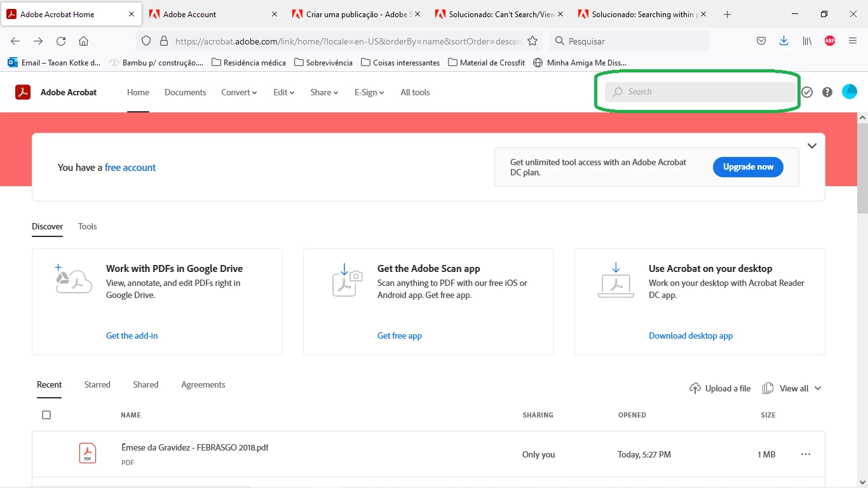This screenshot has width=868, height=488.
Task: Collapse the free account banner chevron
Action: coord(812,146)
